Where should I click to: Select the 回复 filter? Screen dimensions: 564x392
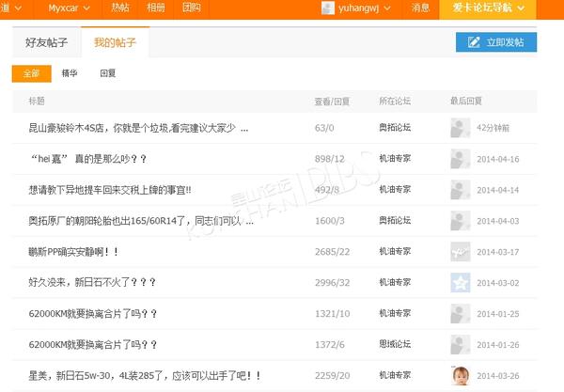107,73
